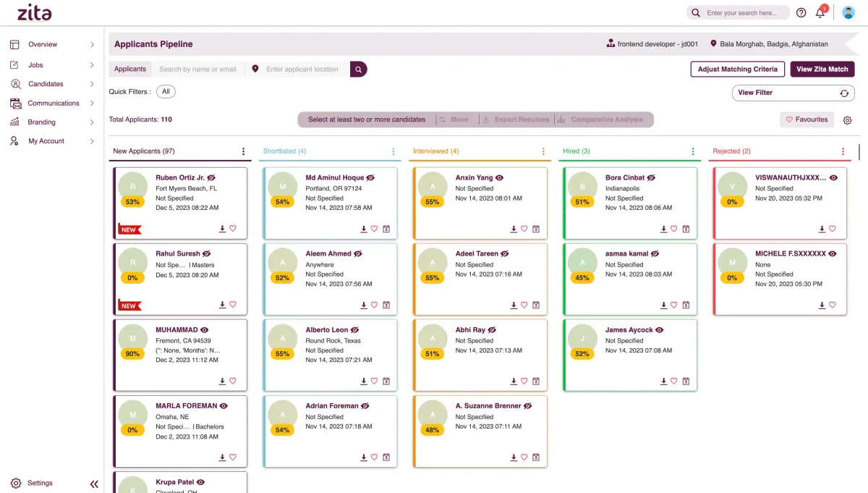Download A. Suzanne Brenner resume
This screenshot has width=868, height=493.
pos(514,457)
